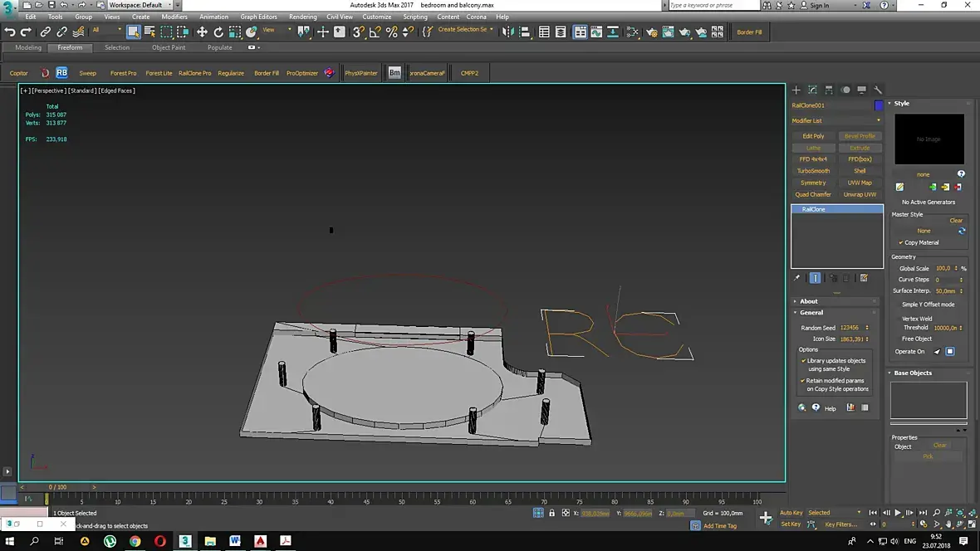
Task: Play the animation
Action: pos(897,513)
